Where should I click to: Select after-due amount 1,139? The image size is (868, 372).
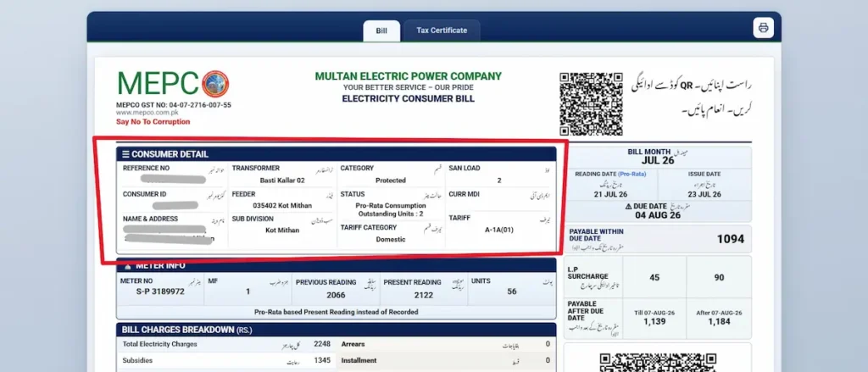pos(654,322)
